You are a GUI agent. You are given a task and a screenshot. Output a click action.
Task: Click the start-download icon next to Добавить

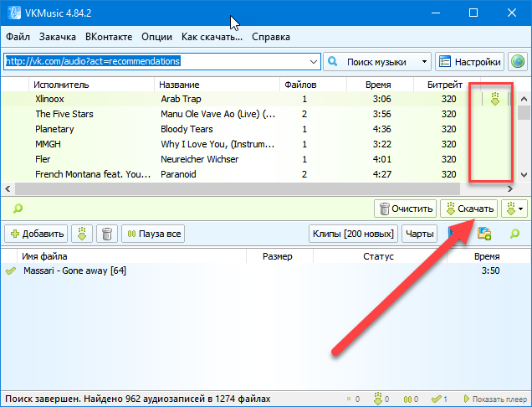point(82,234)
